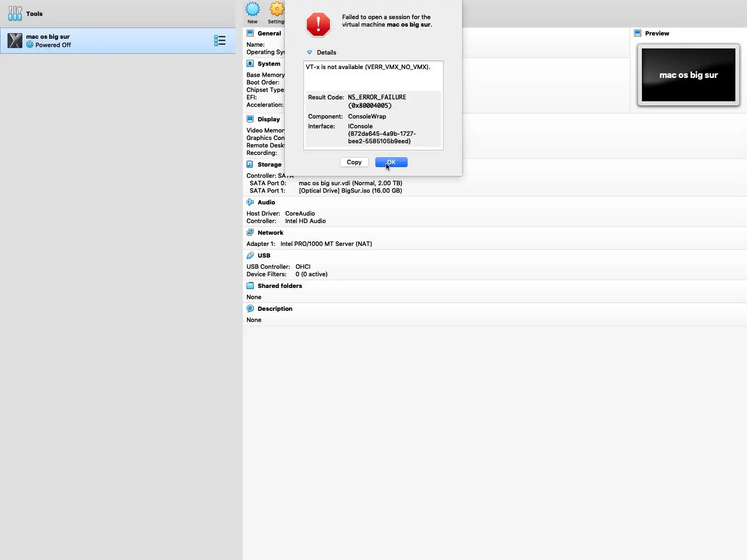The height and width of the screenshot is (560, 747).
Task: Click the Description section speech icon
Action: [250, 308]
